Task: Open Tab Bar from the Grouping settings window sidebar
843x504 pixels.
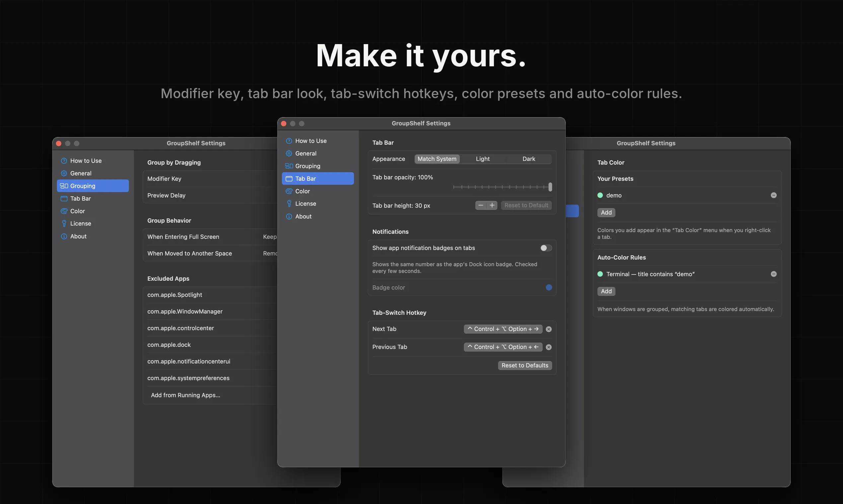Action: coord(93,198)
